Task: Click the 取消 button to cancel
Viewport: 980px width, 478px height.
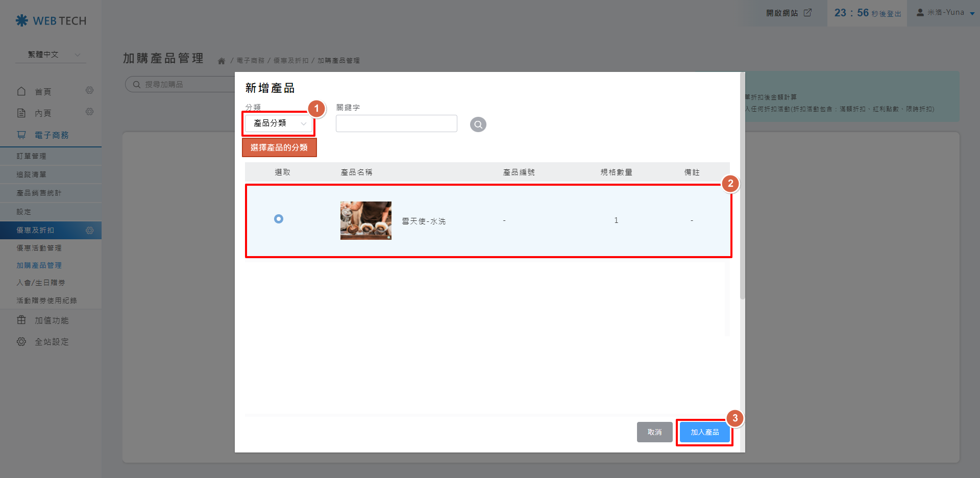Action: (654, 433)
